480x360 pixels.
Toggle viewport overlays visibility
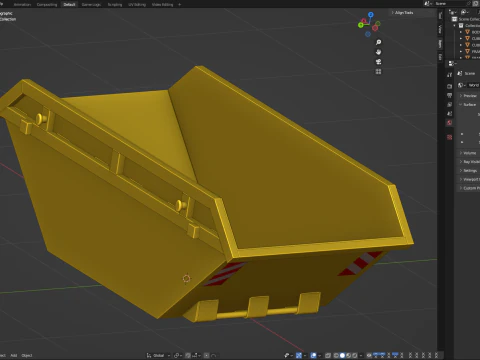click(x=314, y=355)
